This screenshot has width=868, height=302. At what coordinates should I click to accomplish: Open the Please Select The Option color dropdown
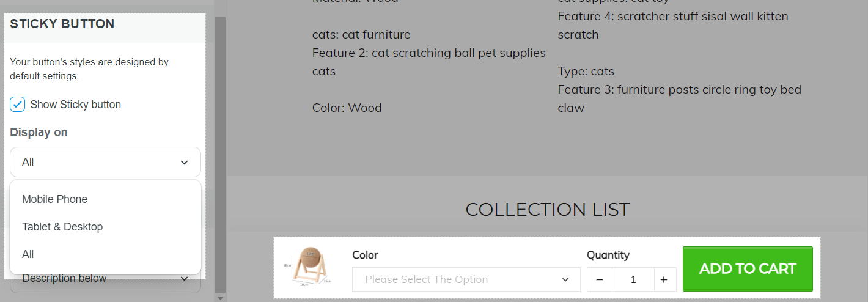point(466,279)
